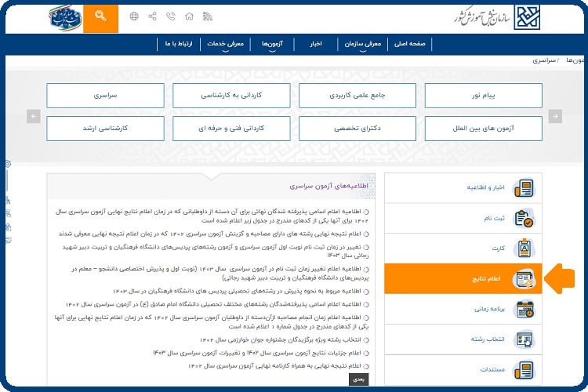Open notice اعلام نتیجه نهایی به همراه کارنامه
The width and height of the screenshot is (588, 392).
coord(278,366)
